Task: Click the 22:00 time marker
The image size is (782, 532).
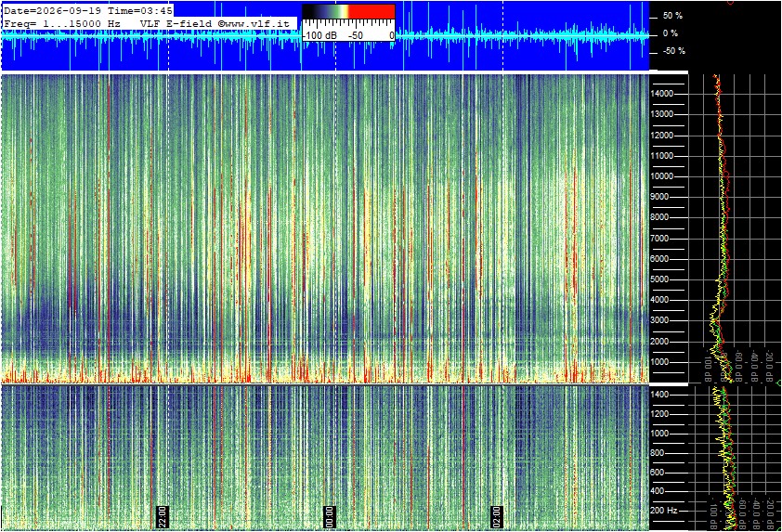Action: [163, 516]
